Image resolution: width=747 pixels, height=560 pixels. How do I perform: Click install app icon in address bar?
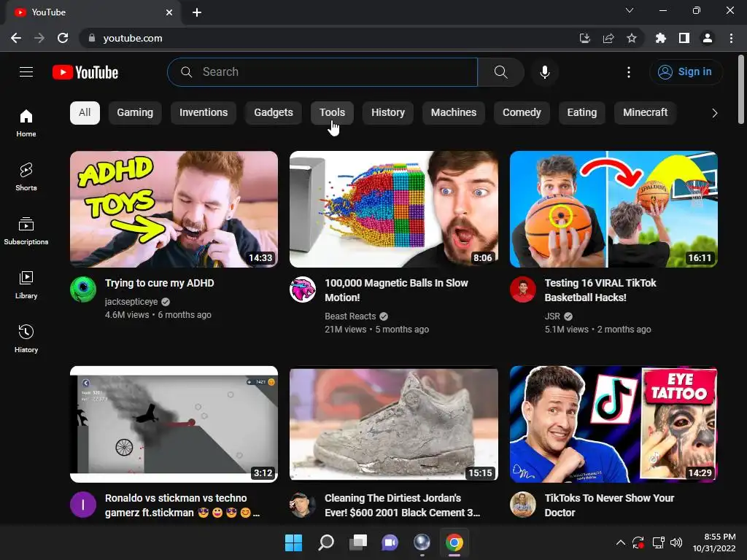tap(584, 38)
